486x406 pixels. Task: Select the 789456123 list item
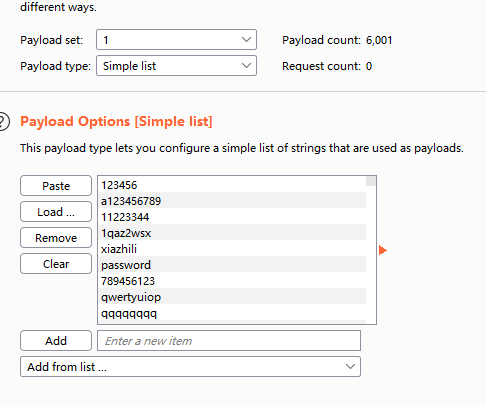pos(232,281)
